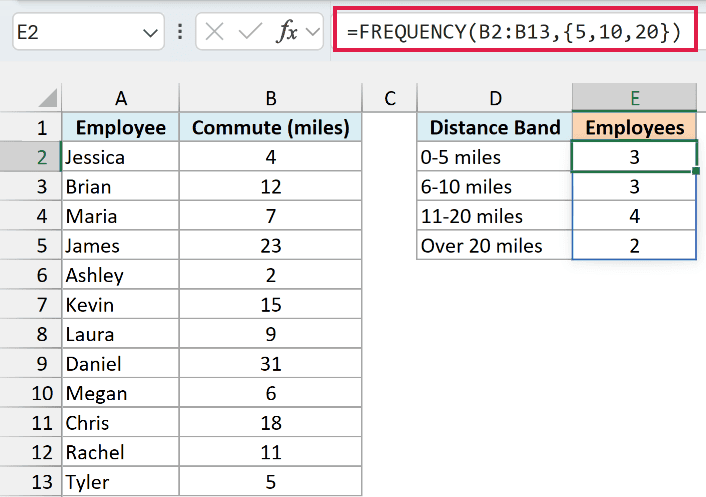
Task: Select the cell containing Tyler
Action: [x=120, y=482]
